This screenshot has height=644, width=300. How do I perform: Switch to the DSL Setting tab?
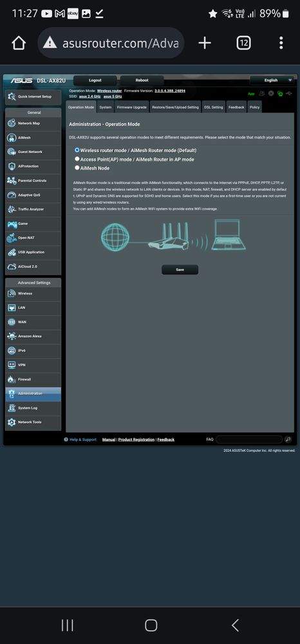click(213, 107)
